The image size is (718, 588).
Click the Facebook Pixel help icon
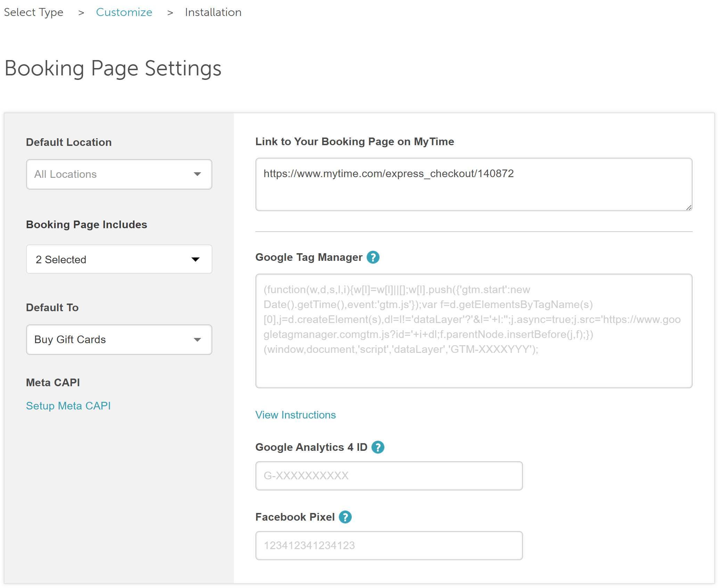(345, 517)
